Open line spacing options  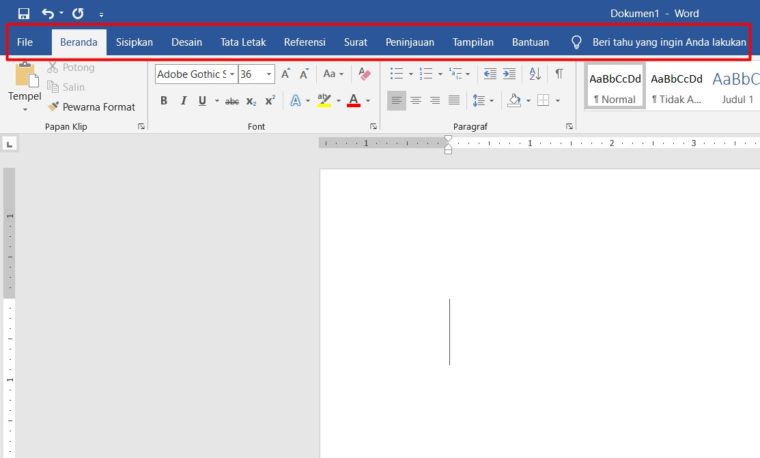[483, 100]
